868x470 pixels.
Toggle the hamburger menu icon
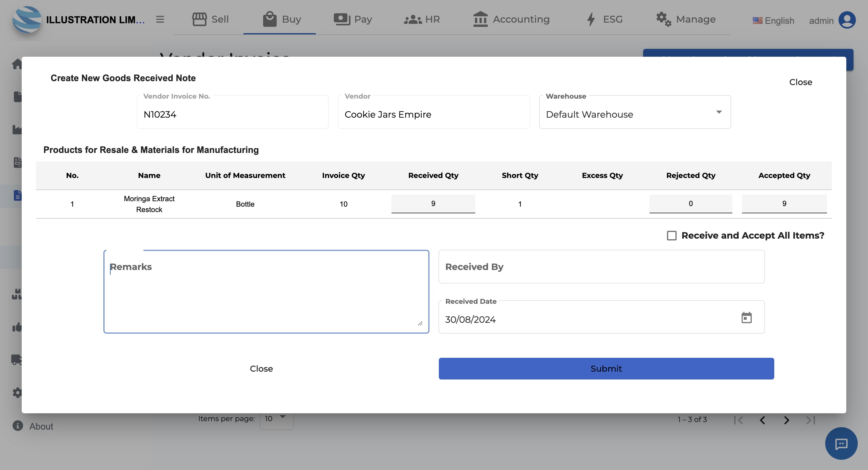coord(160,20)
